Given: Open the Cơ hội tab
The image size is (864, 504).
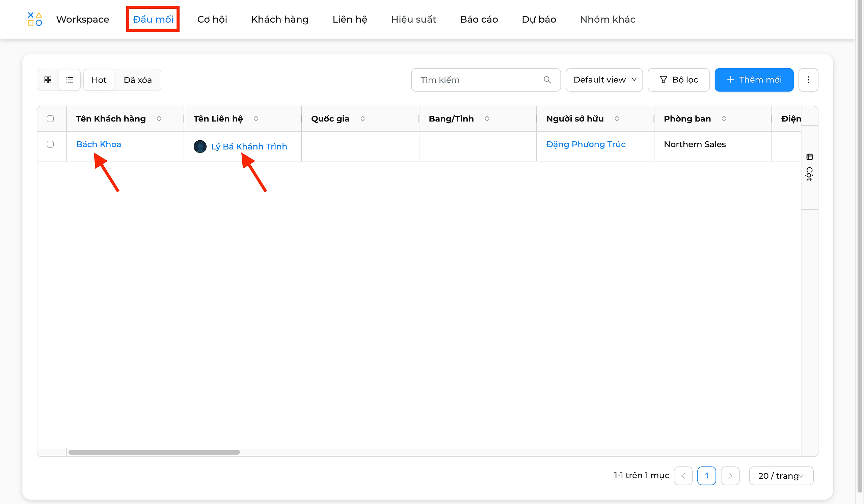Looking at the screenshot, I should [x=212, y=19].
